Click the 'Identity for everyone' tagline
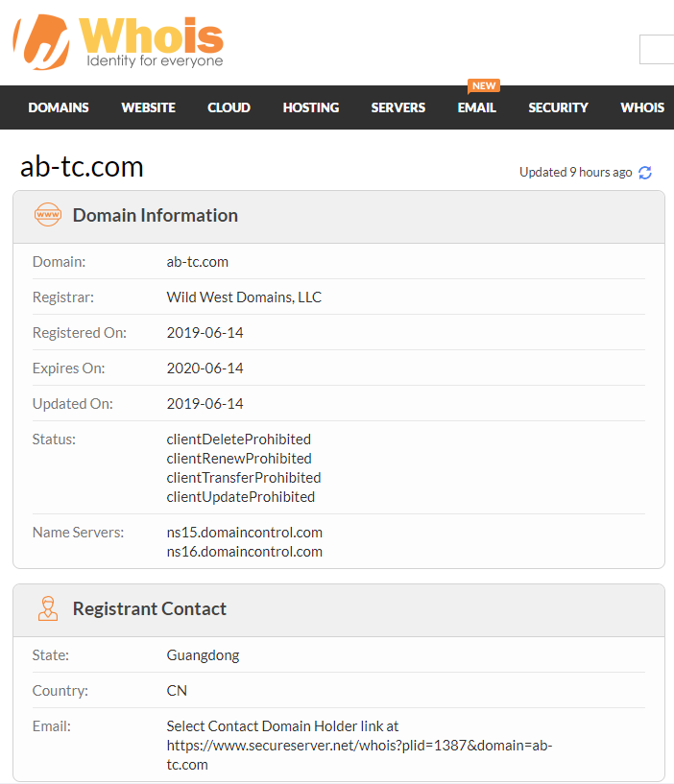The image size is (674, 784). click(x=155, y=61)
